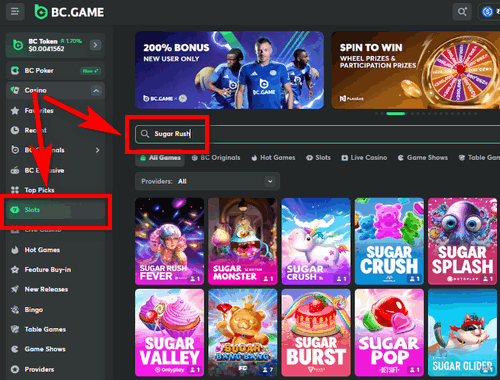Open Sugar Burst game
This screenshot has height=380, width=500.
click(316, 333)
